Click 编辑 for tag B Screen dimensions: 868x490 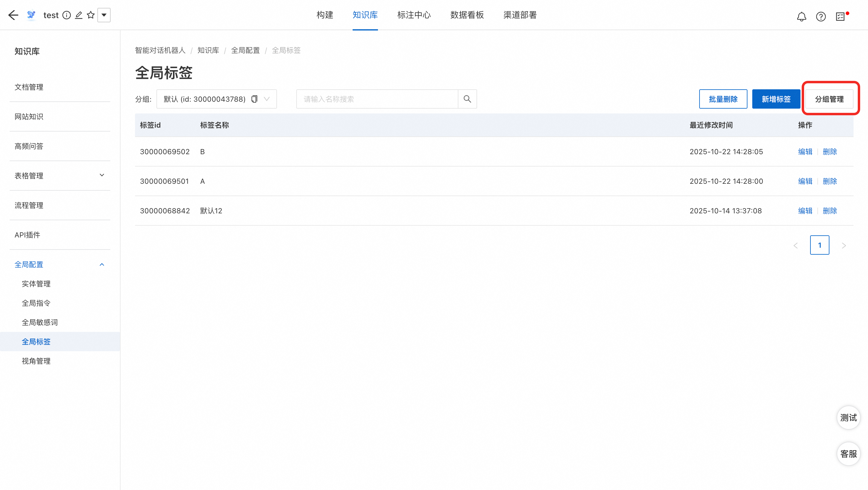(805, 152)
